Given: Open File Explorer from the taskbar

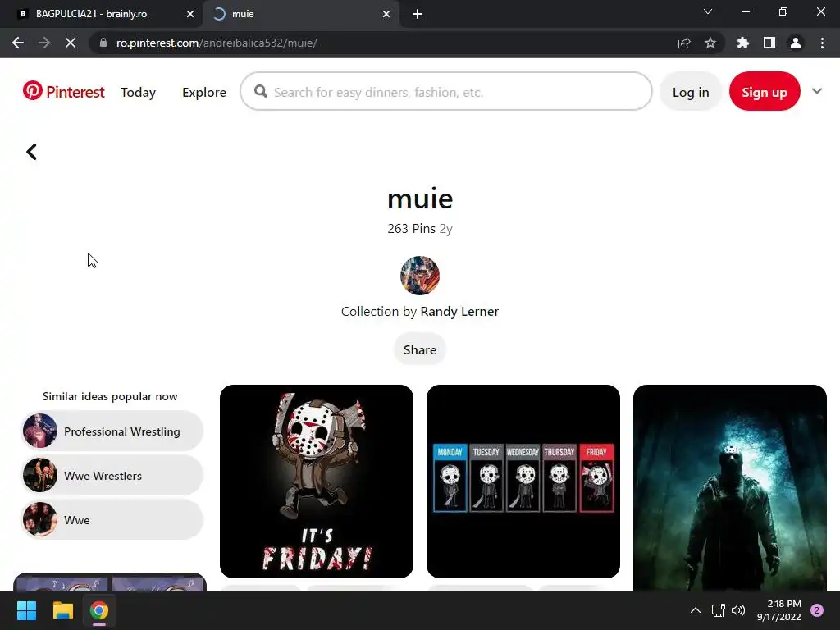Looking at the screenshot, I should pyautogui.click(x=62, y=610).
